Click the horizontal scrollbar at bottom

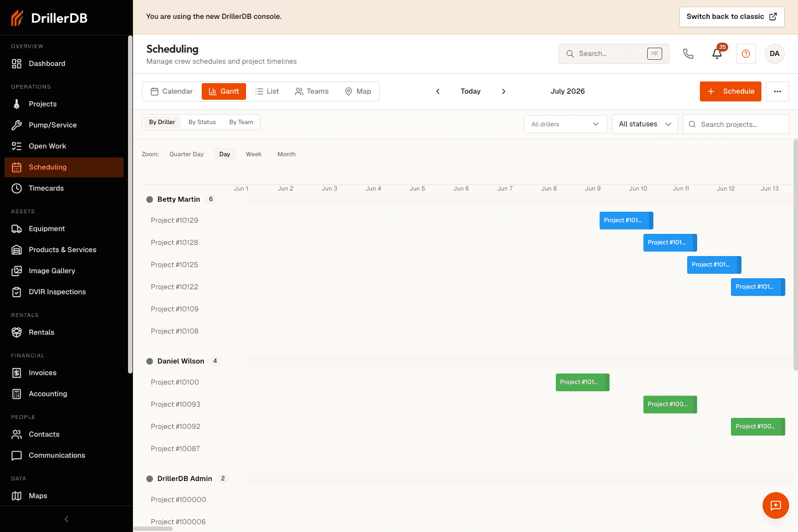click(153, 529)
